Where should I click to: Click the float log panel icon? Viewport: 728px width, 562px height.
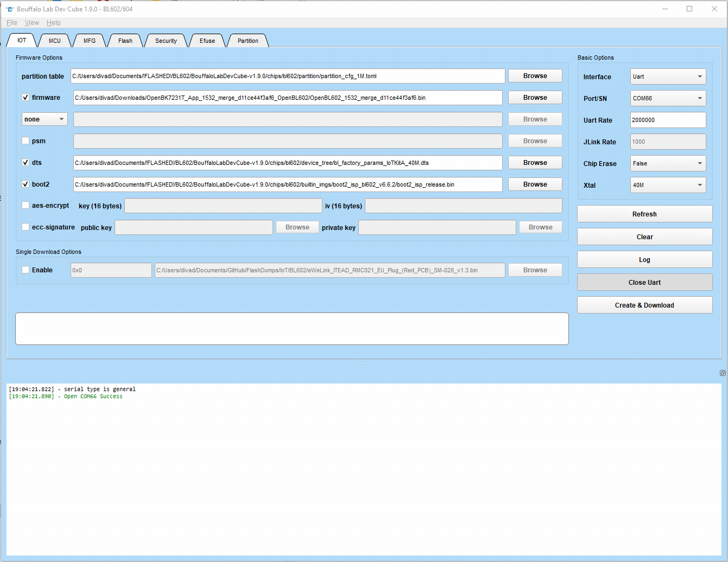pos(723,373)
